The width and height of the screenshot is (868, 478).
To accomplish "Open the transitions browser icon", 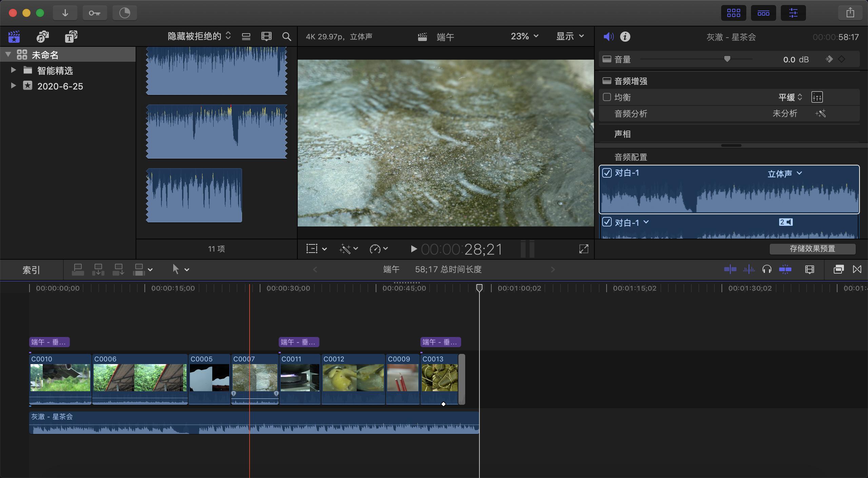I will click(x=857, y=270).
